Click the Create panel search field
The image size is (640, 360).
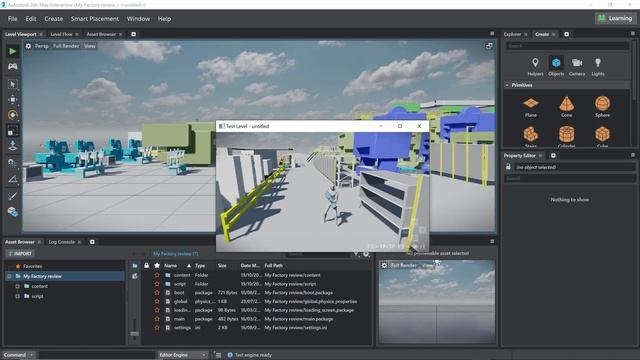coord(567,46)
